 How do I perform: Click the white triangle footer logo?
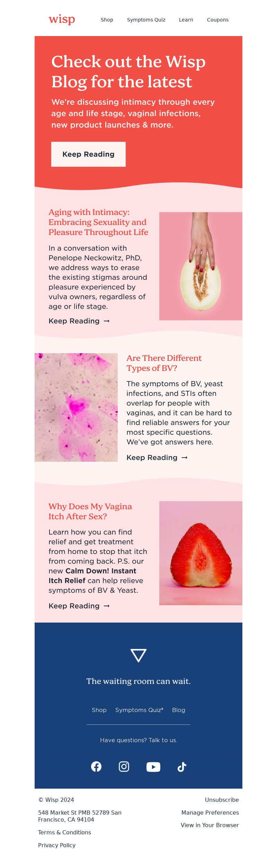pyautogui.click(x=138, y=655)
